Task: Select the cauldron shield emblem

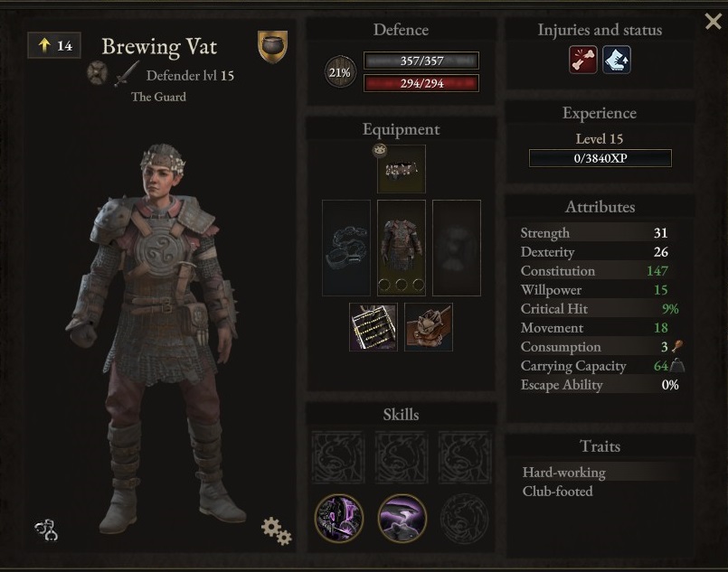Action: pyautogui.click(x=272, y=46)
